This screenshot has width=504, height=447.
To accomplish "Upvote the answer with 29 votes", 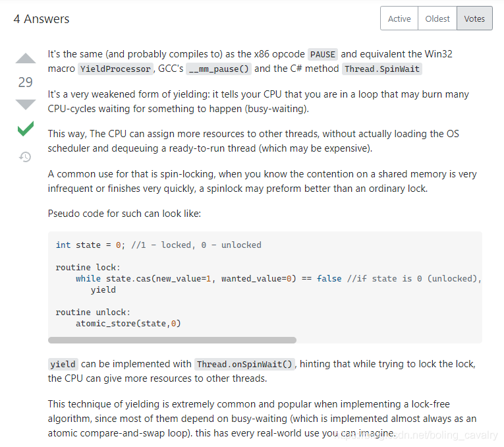I will (x=26, y=58).
